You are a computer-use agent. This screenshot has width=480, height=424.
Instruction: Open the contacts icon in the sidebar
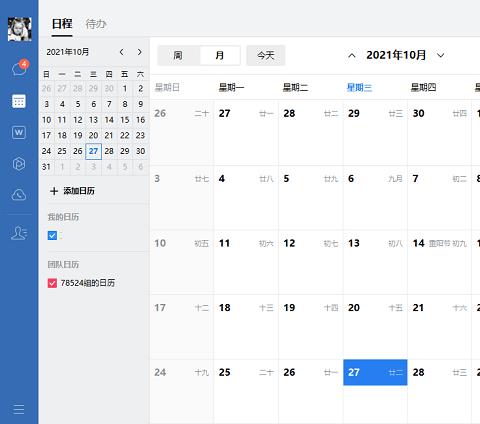[19, 233]
